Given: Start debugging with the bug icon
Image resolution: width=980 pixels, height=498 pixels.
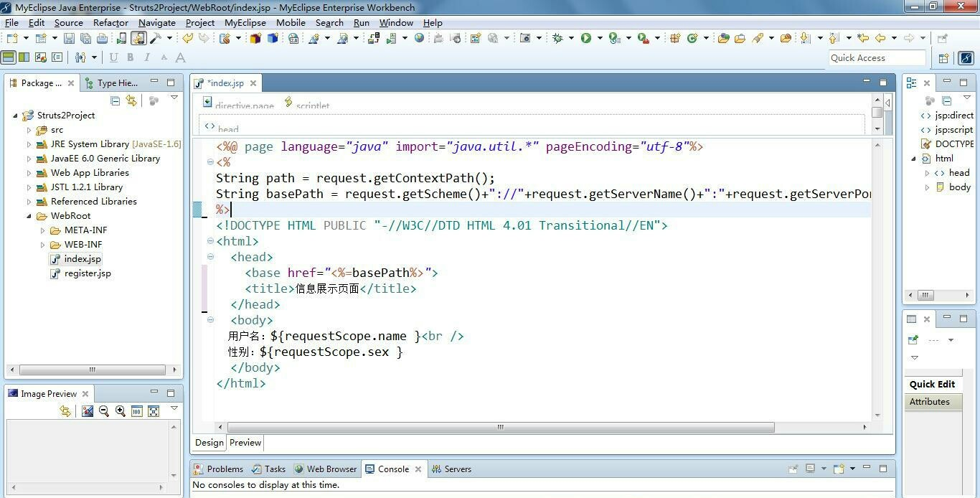Looking at the screenshot, I should [x=557, y=38].
